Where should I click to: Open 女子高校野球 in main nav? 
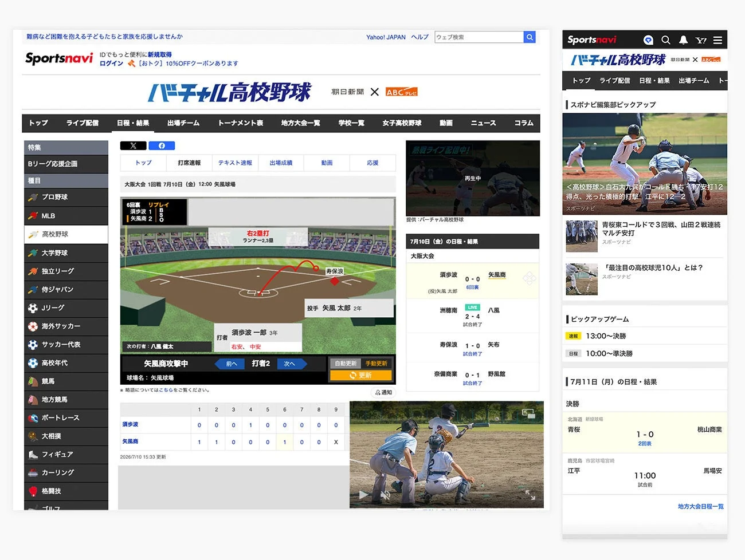pyautogui.click(x=402, y=123)
